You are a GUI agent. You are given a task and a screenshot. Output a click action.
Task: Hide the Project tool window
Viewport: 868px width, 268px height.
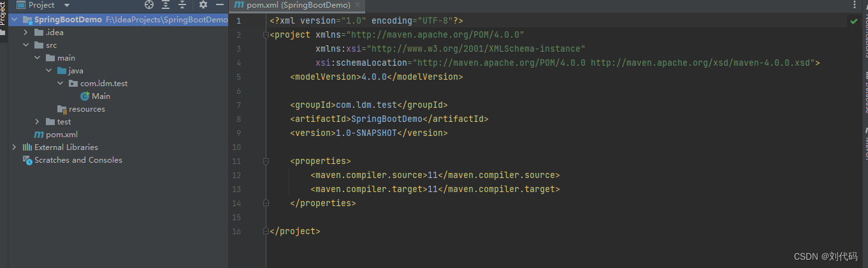coord(220,4)
